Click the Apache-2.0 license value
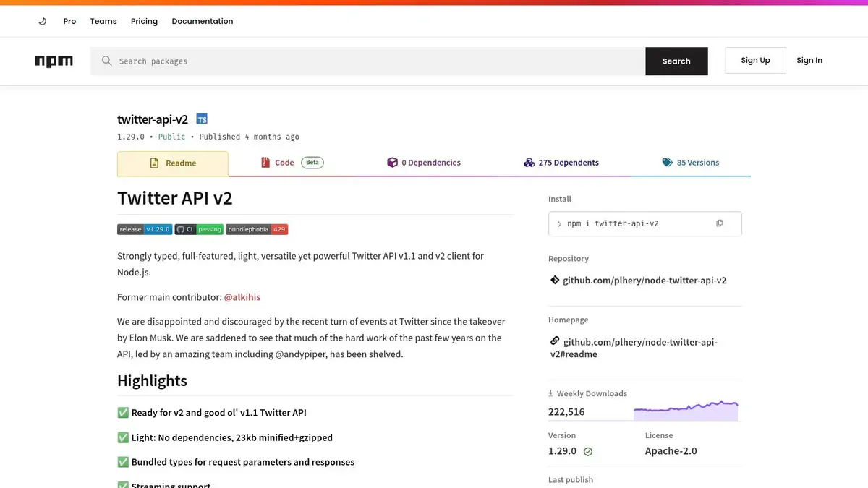This screenshot has height=488, width=868. [671, 451]
